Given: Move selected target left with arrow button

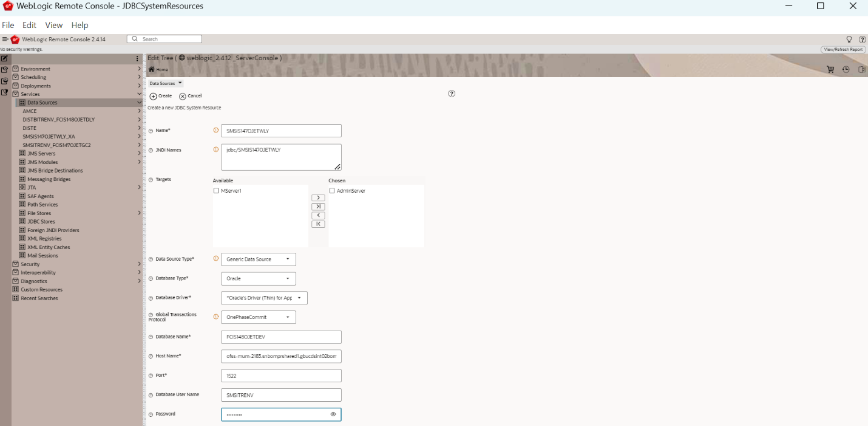Looking at the screenshot, I should click(x=318, y=216).
